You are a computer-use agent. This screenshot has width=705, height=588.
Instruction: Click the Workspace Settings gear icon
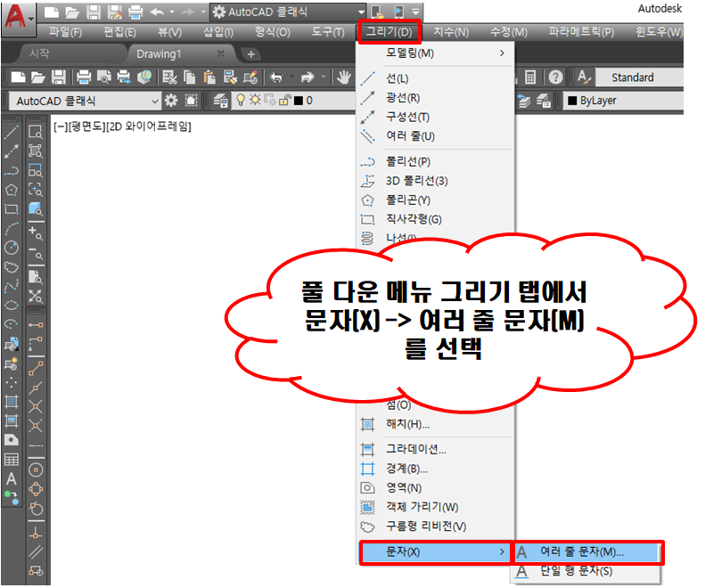[x=171, y=101]
